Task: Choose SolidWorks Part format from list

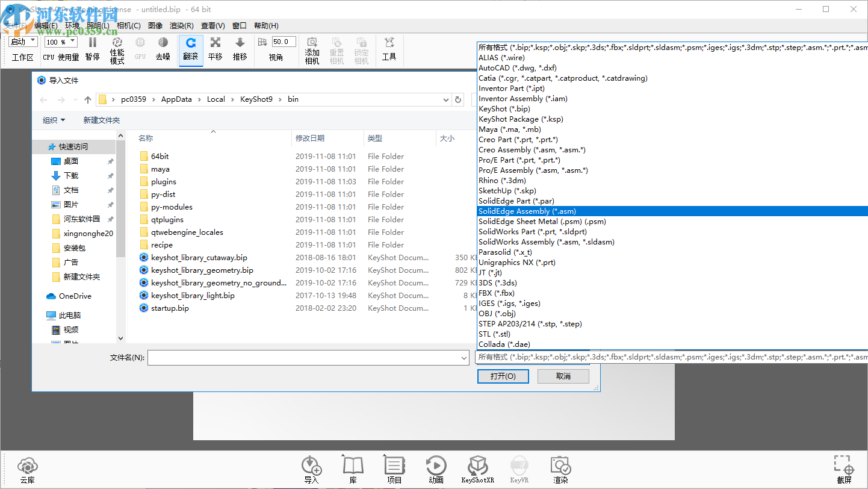Action: tap(532, 232)
